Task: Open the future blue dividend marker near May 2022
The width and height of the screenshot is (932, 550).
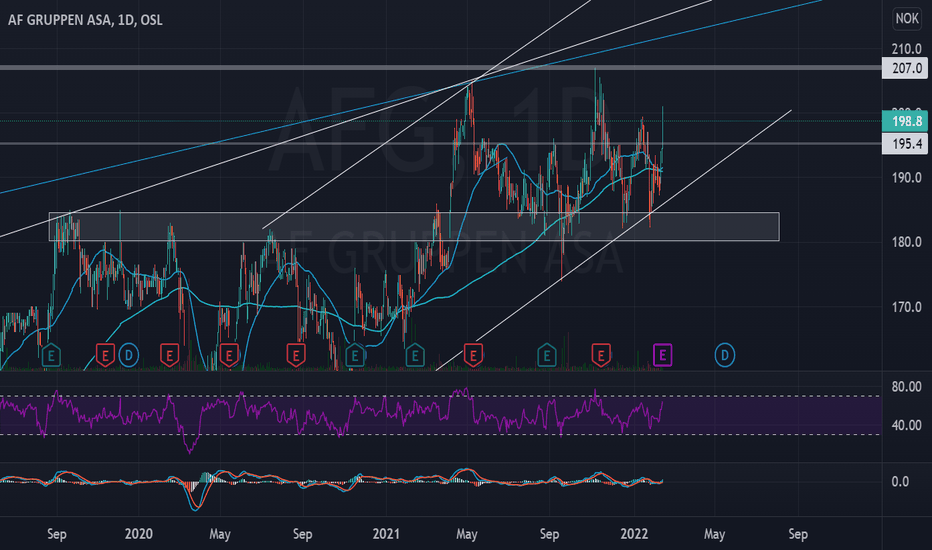Action: [x=725, y=356]
